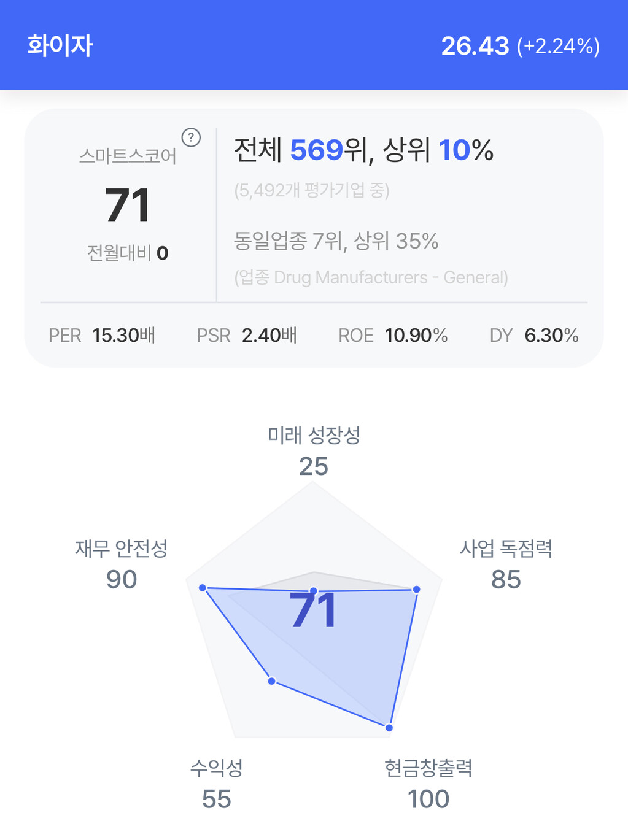
Task: Select the ROE 10.90% metric
Action: (393, 336)
